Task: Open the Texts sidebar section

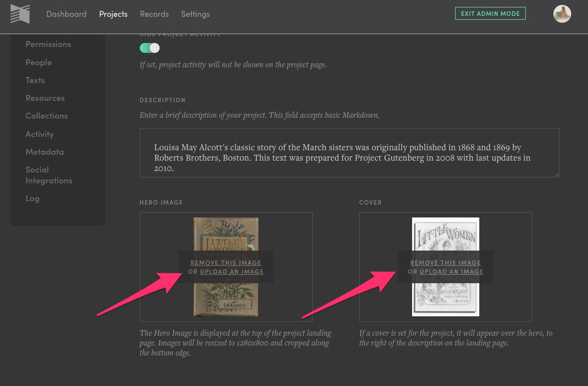Action: (35, 80)
